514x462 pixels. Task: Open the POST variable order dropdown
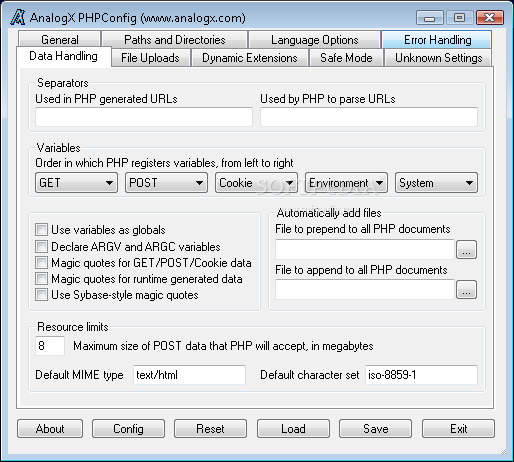coord(166,183)
